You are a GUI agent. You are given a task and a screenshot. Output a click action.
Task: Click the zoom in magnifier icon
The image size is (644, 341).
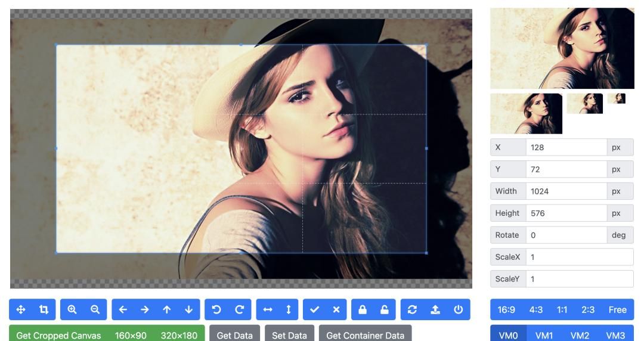pos(72,309)
